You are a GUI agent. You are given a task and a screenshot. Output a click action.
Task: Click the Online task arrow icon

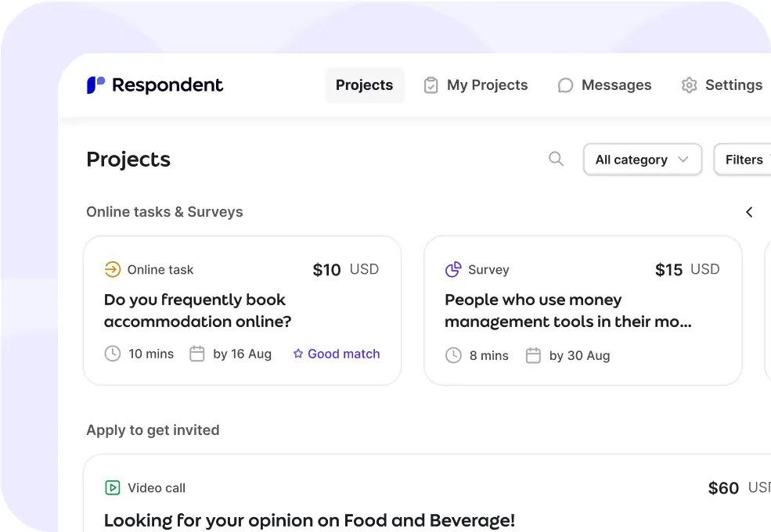click(112, 269)
